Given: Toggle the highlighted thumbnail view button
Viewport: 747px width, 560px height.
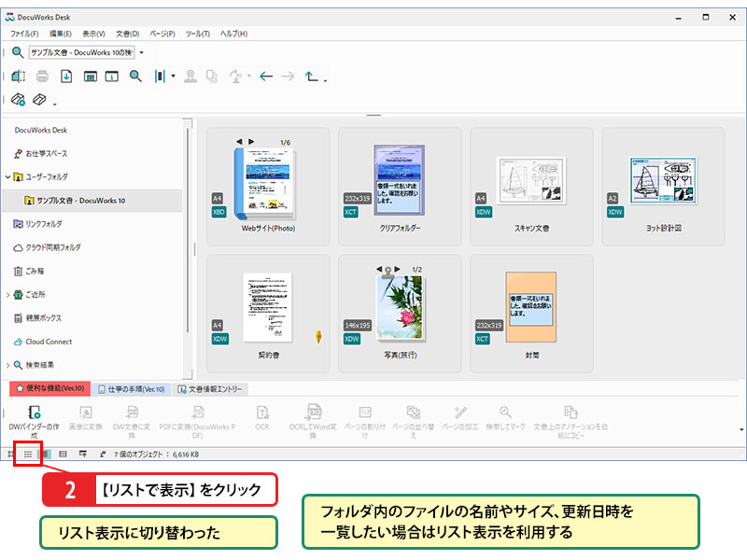Looking at the screenshot, I should click(x=45, y=455).
